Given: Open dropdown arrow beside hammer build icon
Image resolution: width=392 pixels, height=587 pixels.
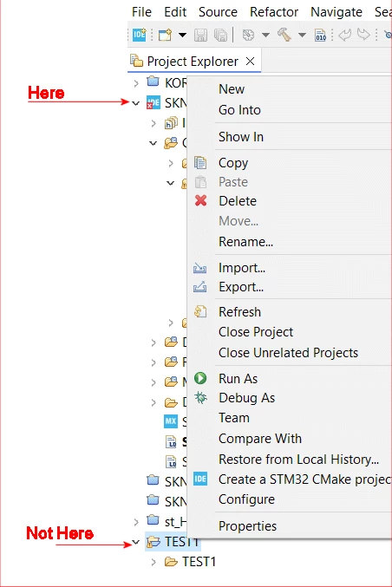Looking at the screenshot, I should coord(302,36).
